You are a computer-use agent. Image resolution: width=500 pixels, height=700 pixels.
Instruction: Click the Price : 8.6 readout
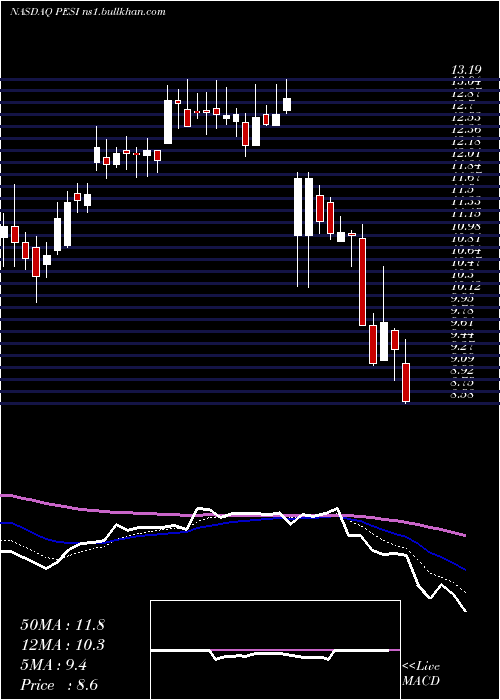(59, 685)
